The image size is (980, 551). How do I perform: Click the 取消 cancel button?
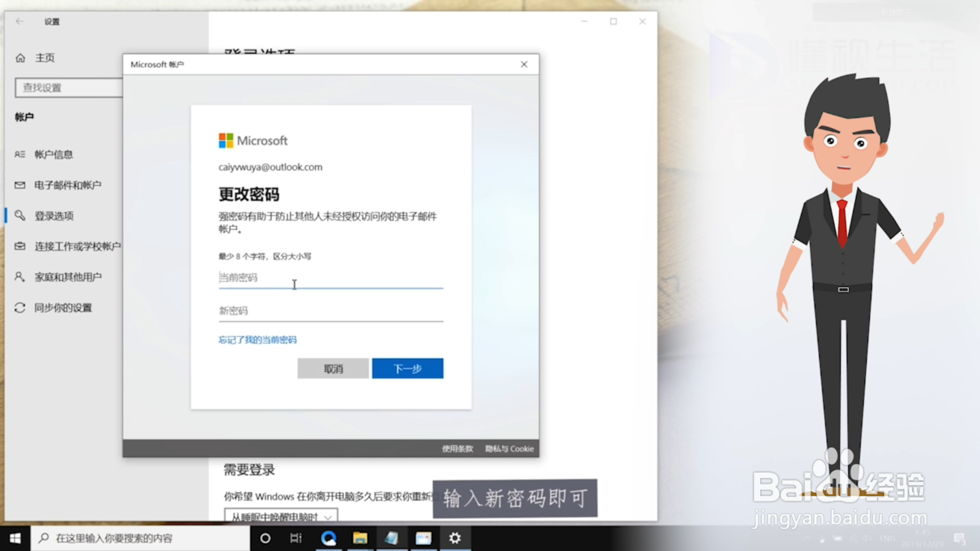(x=333, y=368)
